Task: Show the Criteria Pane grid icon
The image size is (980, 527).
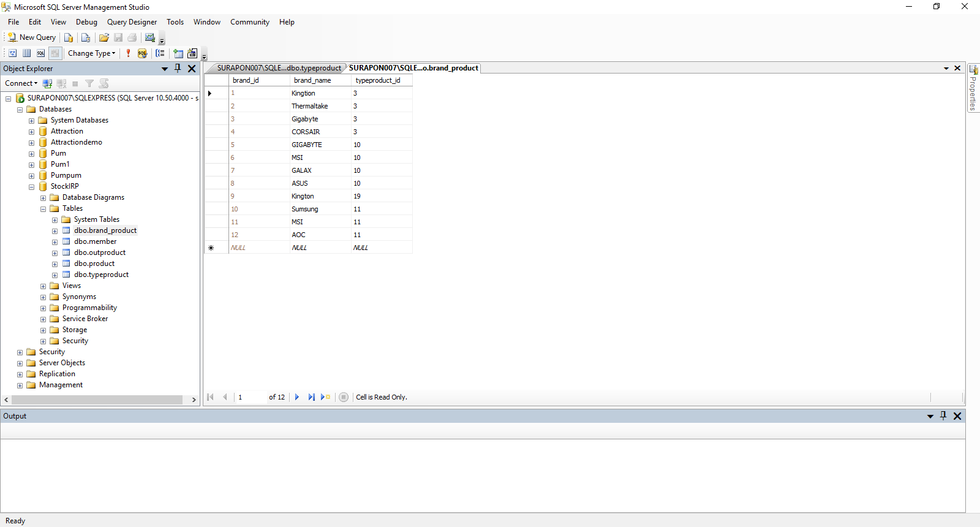Action: point(26,53)
